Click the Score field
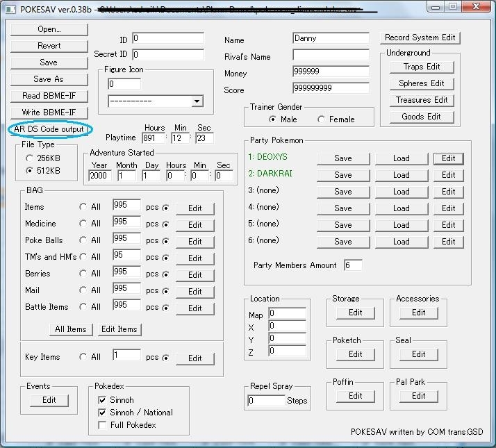 [x=331, y=88]
